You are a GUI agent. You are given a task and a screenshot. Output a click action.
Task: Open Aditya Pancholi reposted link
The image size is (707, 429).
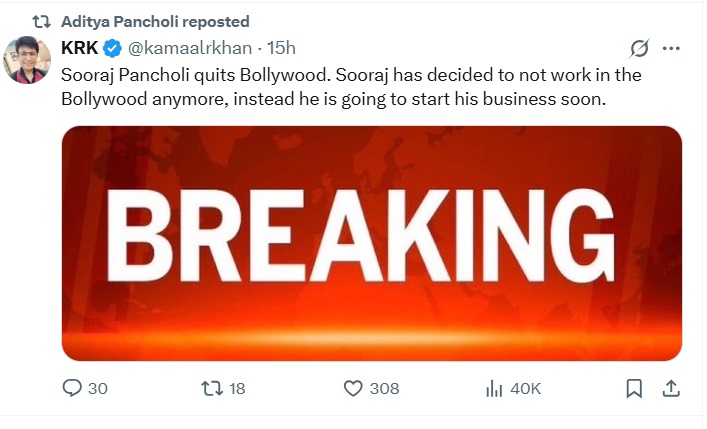point(155,21)
